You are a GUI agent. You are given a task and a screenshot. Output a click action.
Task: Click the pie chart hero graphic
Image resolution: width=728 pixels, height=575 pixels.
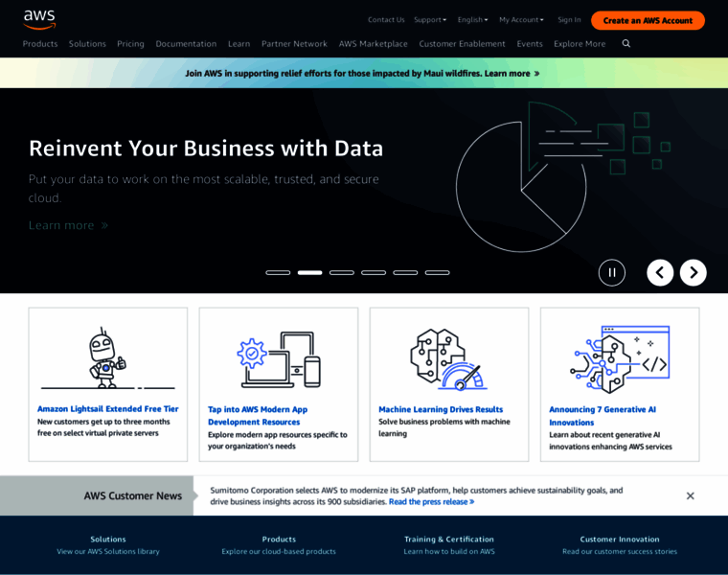(562, 176)
